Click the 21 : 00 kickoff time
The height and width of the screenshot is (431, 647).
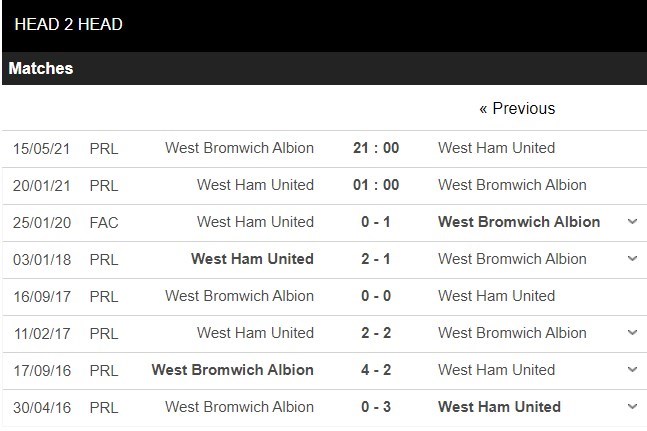(x=376, y=148)
